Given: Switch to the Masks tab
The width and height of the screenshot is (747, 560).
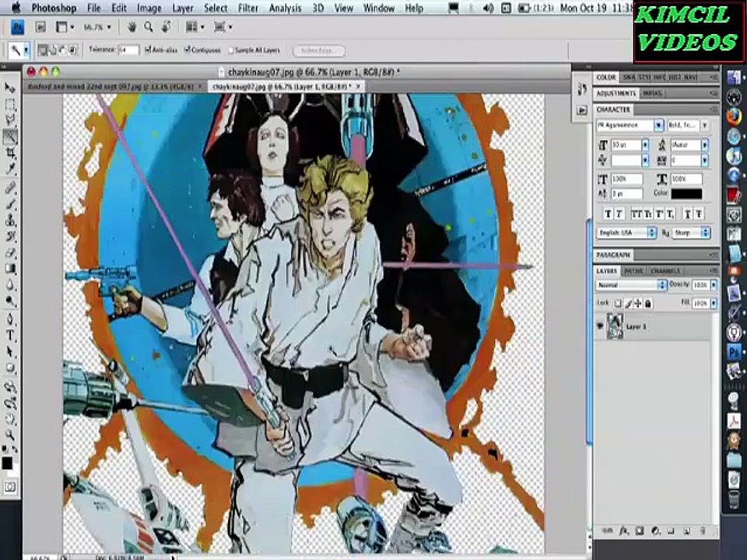Looking at the screenshot, I should [x=651, y=93].
